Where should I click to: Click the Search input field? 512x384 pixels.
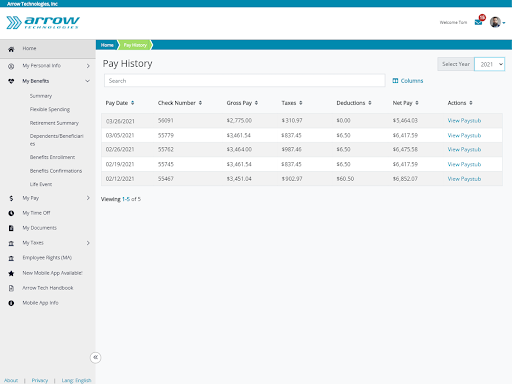(245, 81)
